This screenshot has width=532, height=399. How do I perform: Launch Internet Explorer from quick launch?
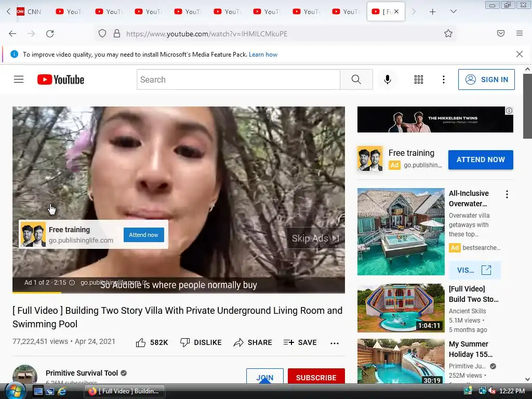62,391
